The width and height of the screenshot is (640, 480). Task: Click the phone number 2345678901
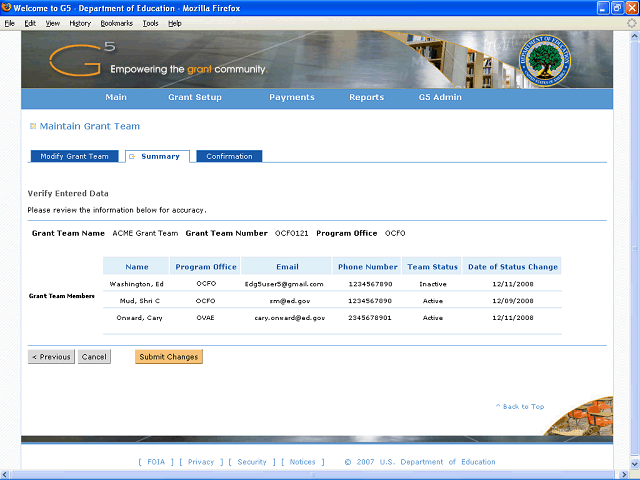click(370, 318)
